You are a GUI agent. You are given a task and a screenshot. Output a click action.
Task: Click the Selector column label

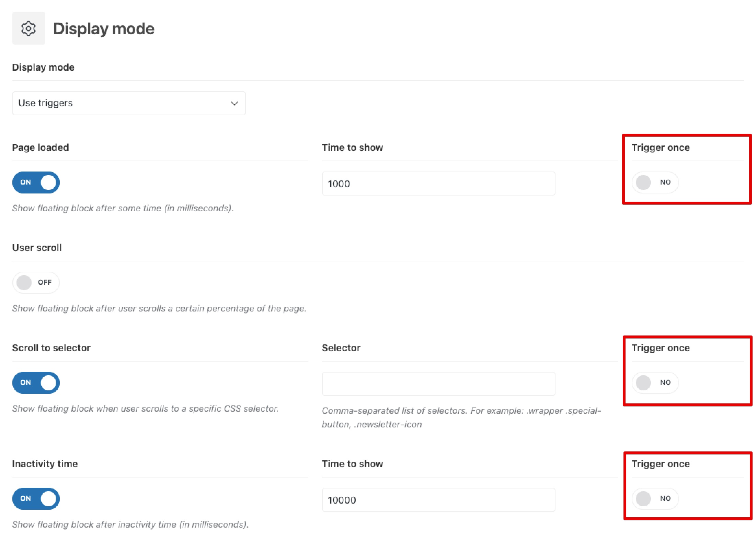[341, 348]
